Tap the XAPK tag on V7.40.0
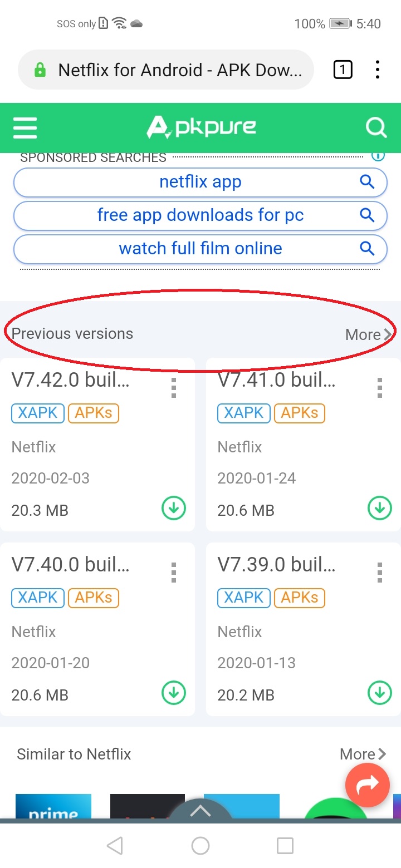This screenshot has height=868, width=401. [38, 598]
